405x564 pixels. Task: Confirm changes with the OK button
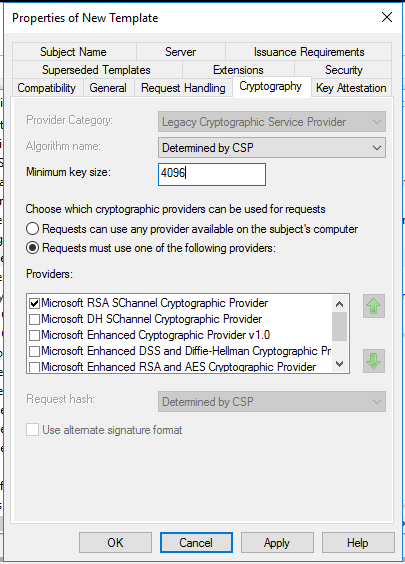click(x=115, y=542)
